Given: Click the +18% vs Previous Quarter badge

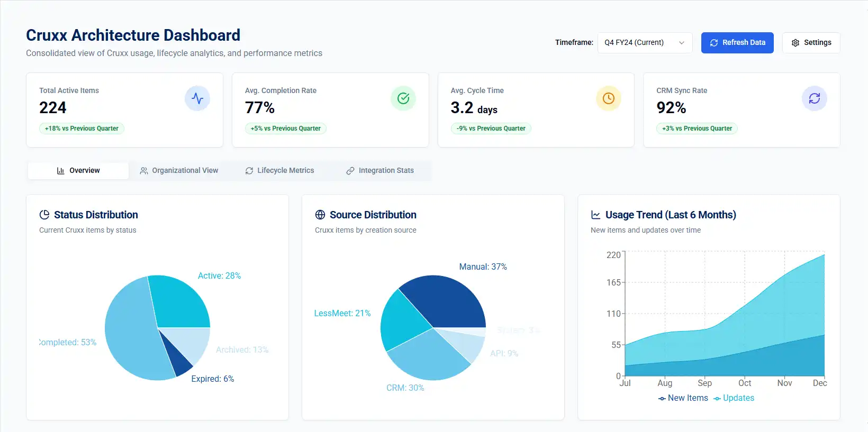Looking at the screenshot, I should click(82, 128).
